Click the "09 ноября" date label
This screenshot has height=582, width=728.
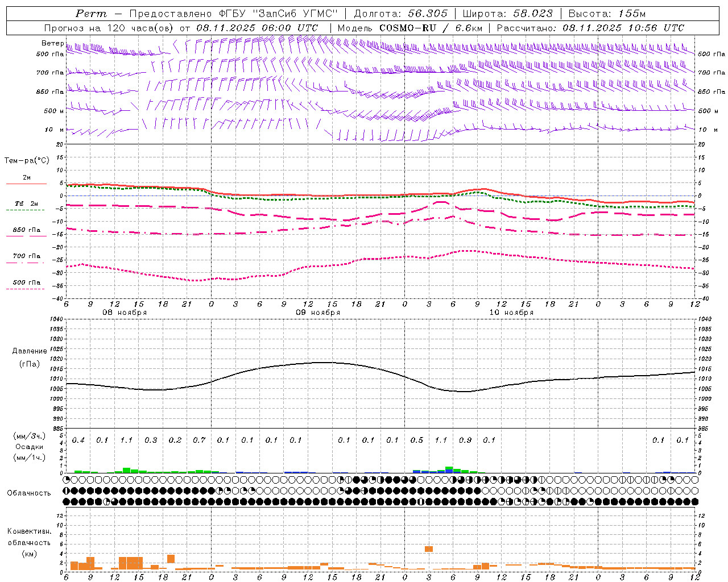[318, 313]
